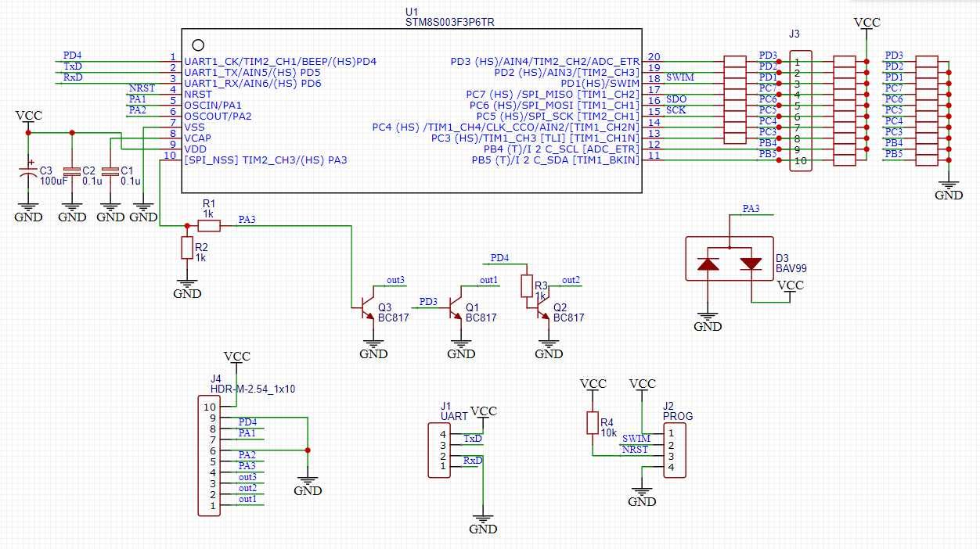980x549 pixels.
Task: Click the VCC label above J4 header
Action: (x=236, y=357)
